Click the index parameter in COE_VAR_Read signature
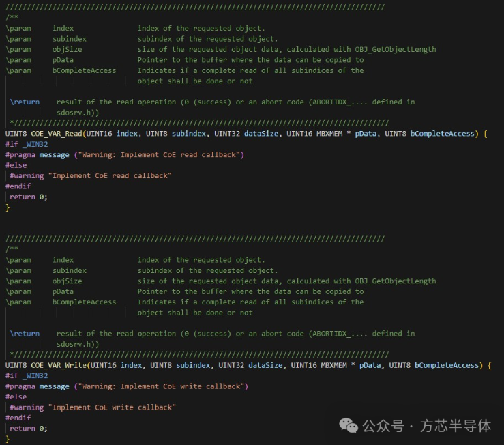Image resolution: width=504 pixels, height=445 pixels. tap(127, 134)
